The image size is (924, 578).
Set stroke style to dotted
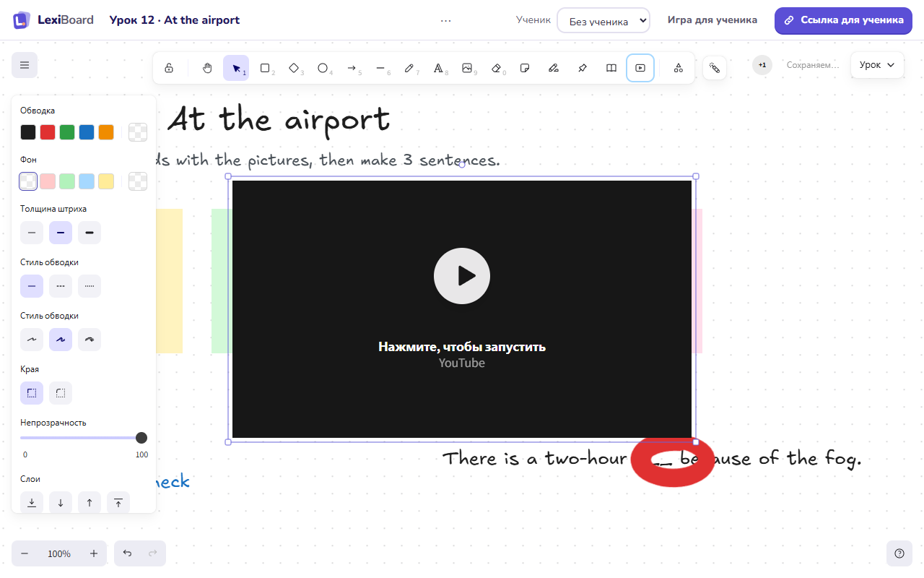(90, 286)
